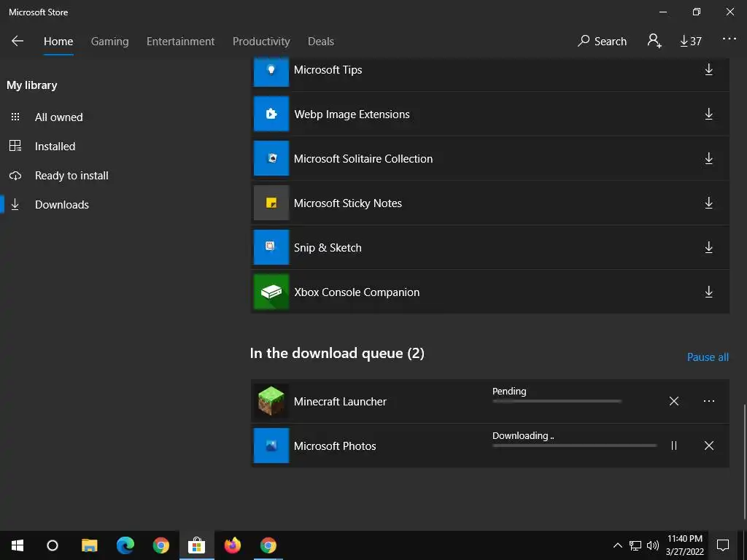
Task: Switch to the Productivity tab
Action: [261, 42]
